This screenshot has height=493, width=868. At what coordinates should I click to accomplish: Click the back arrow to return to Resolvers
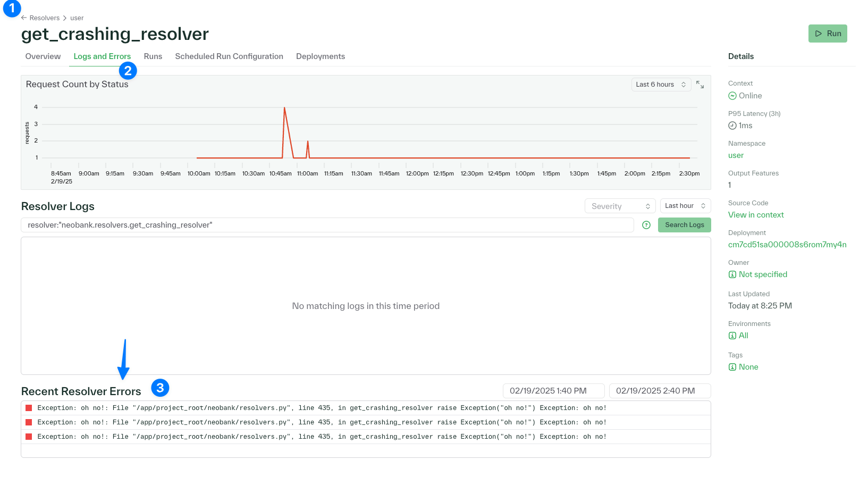(x=23, y=18)
